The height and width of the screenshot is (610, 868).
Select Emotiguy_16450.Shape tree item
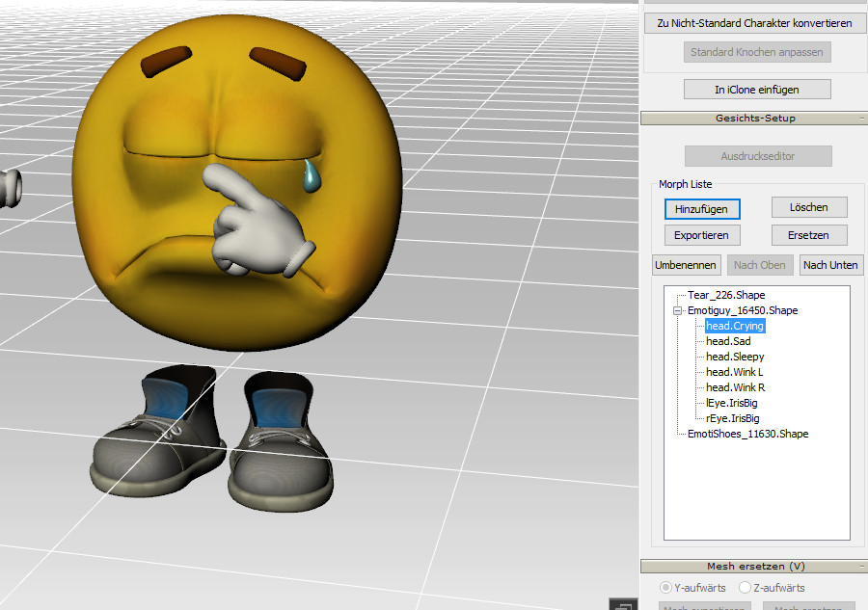[x=743, y=310]
